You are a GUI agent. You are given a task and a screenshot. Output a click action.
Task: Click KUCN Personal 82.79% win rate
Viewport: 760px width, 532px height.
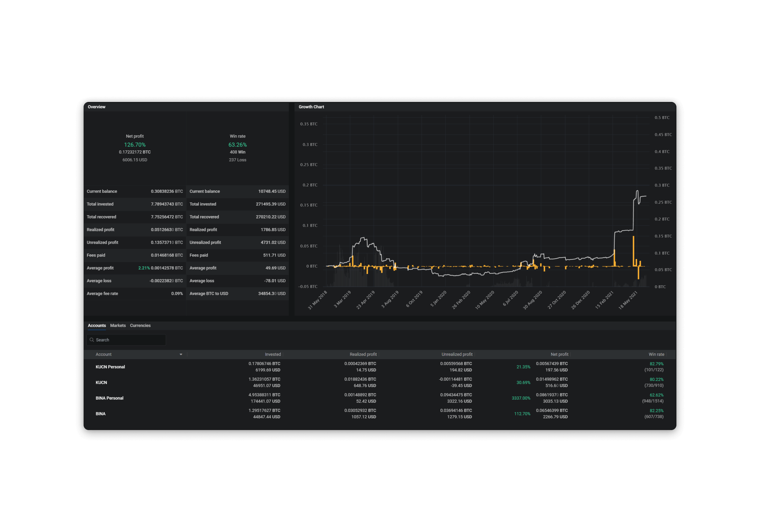pyautogui.click(x=657, y=364)
